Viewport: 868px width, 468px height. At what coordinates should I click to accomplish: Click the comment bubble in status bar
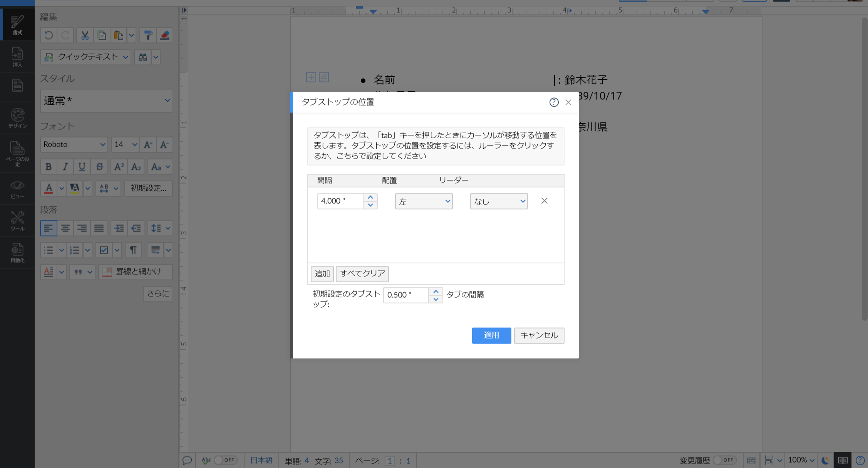(187, 460)
